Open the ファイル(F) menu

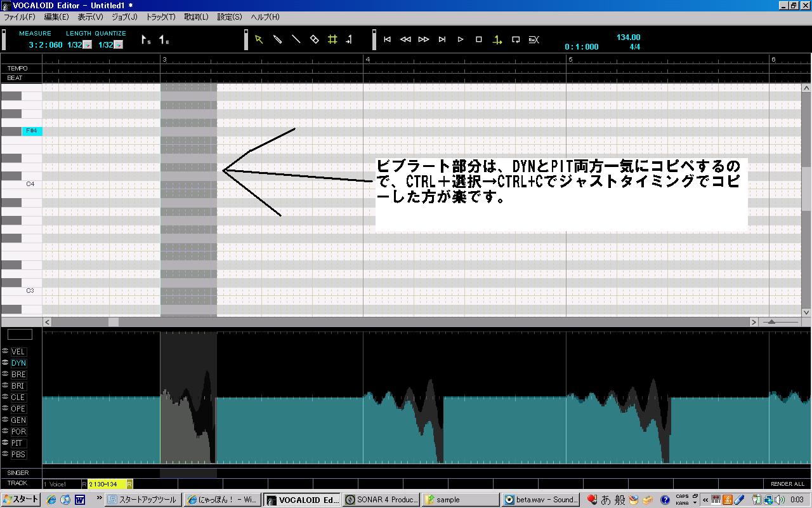[20, 17]
